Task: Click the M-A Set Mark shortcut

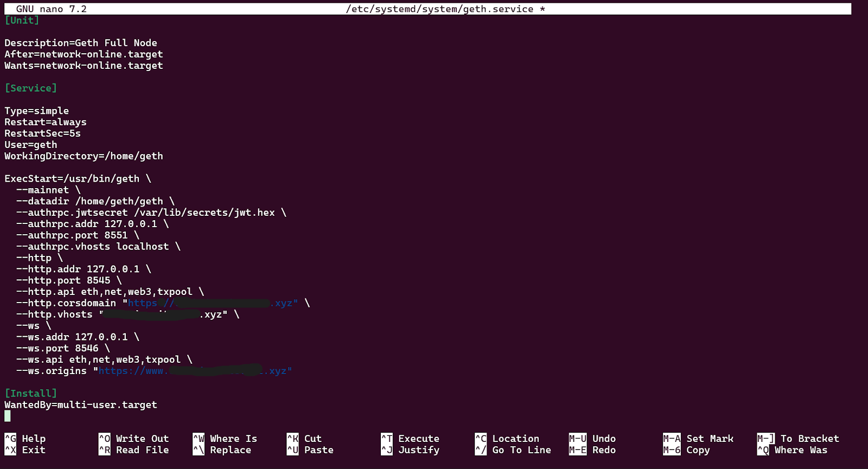Action: [x=698, y=439]
